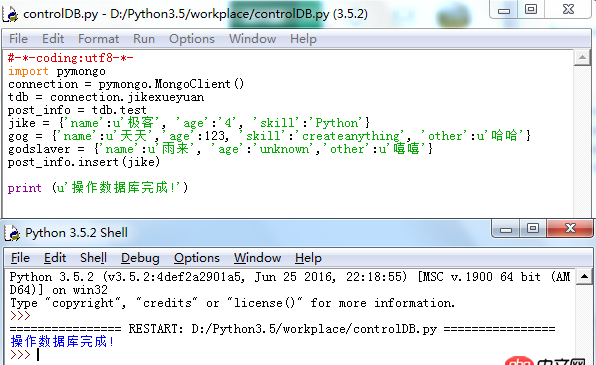This screenshot has height=365, width=596.
Task: Open Debug menu in Python Shell
Action: click(140, 258)
